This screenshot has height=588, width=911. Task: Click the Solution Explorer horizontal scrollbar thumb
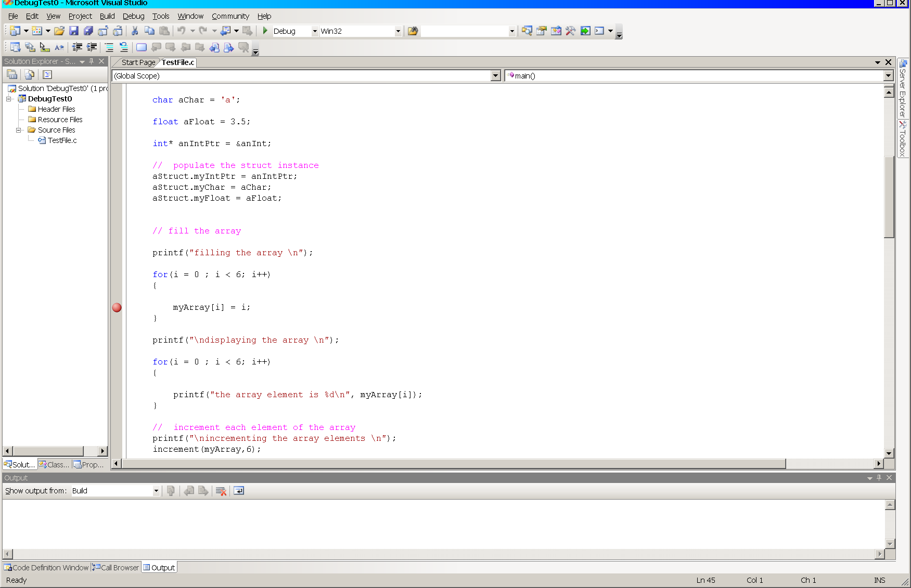click(48, 451)
